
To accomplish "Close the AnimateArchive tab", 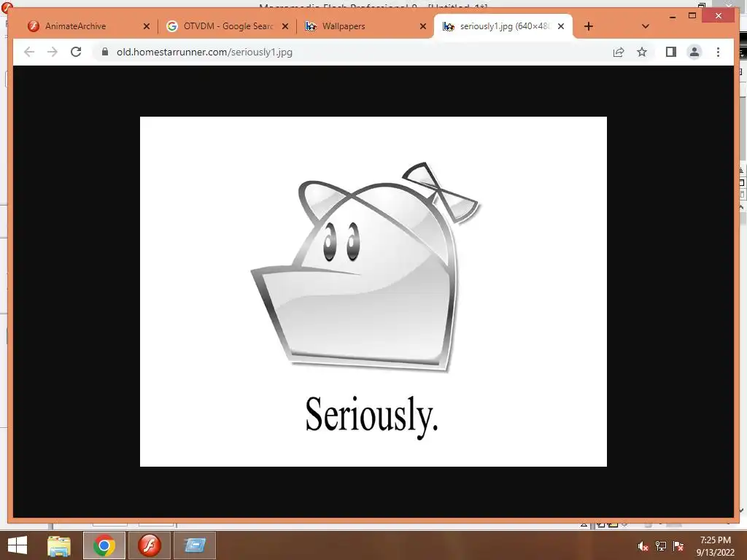I will 146,26.
